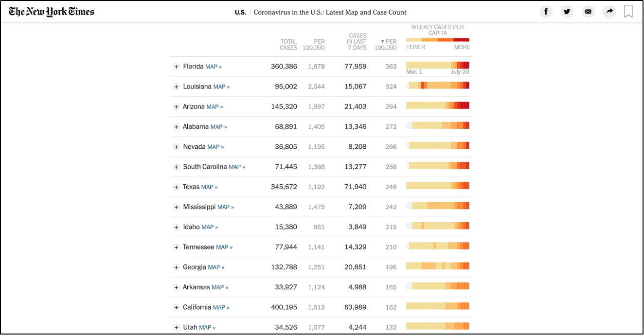The image size is (644, 335).
Task: Sort by cases per 100,000 in last 7 days
Action: (386, 44)
